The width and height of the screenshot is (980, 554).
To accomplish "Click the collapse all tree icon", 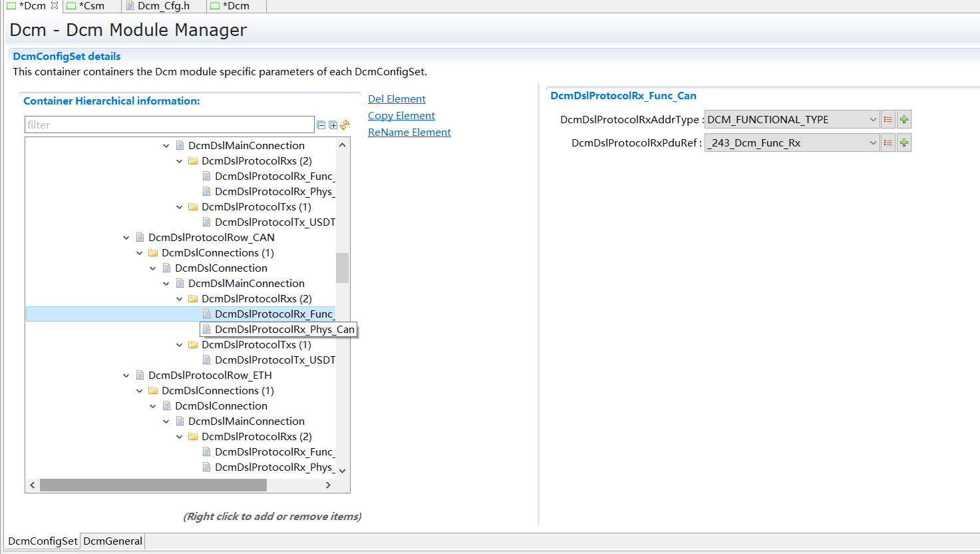I will [321, 125].
